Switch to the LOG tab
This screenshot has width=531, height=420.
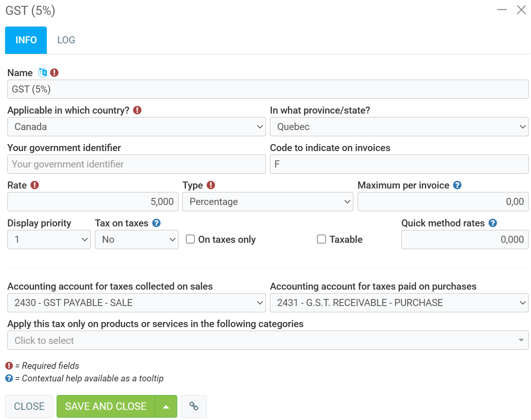(x=66, y=40)
